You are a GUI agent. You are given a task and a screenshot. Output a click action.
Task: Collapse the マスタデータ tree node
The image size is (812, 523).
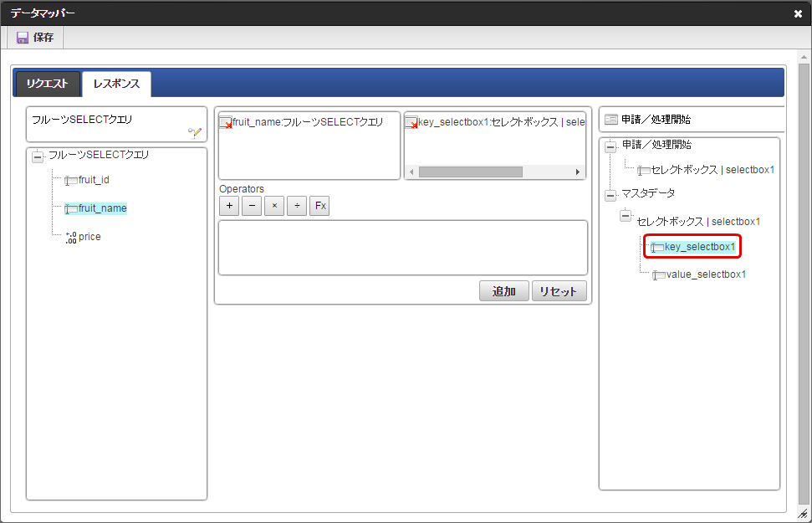tap(610, 196)
